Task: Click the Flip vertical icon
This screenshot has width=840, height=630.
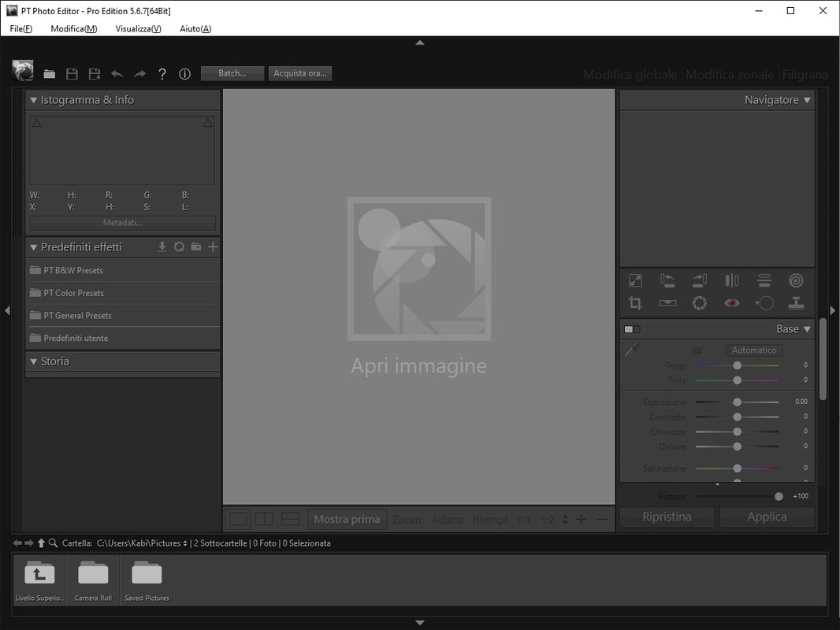Action: click(764, 280)
